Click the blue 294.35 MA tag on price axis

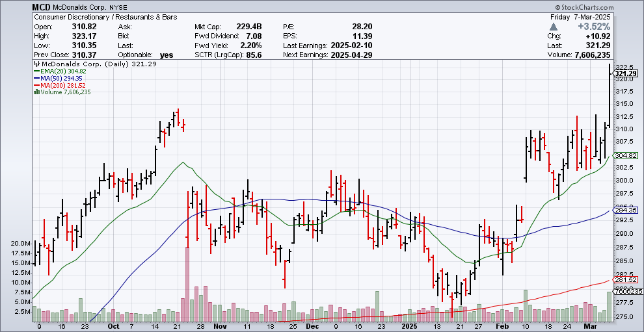tap(626, 210)
